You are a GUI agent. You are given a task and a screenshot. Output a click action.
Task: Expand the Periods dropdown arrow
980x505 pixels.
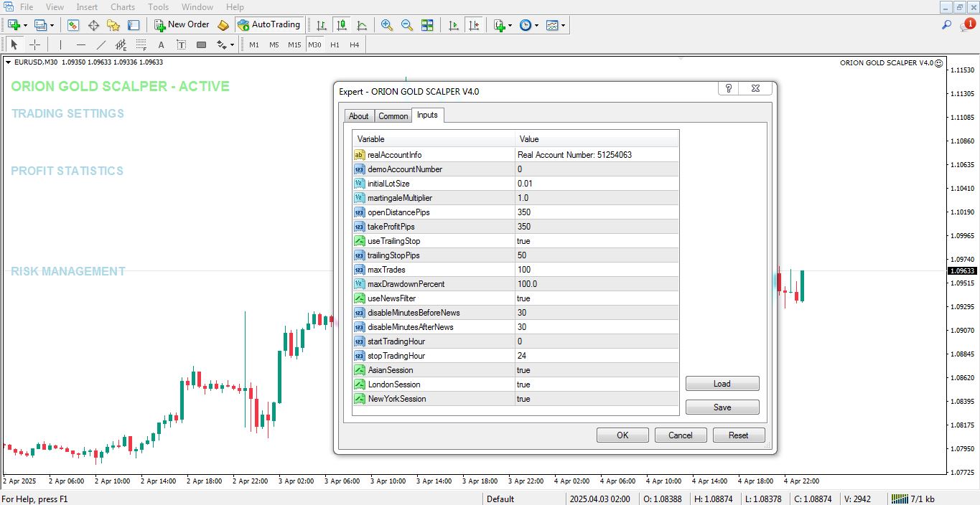pyautogui.click(x=536, y=25)
